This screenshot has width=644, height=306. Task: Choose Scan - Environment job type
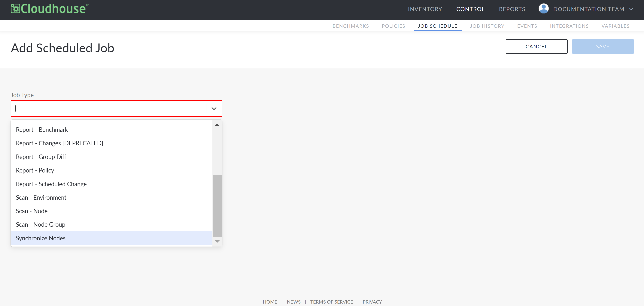coord(112,198)
